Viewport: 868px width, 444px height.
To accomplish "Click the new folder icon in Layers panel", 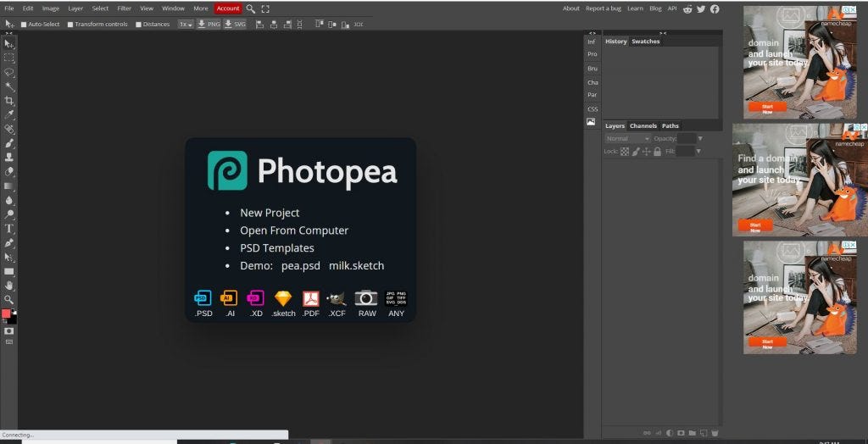I will point(692,433).
